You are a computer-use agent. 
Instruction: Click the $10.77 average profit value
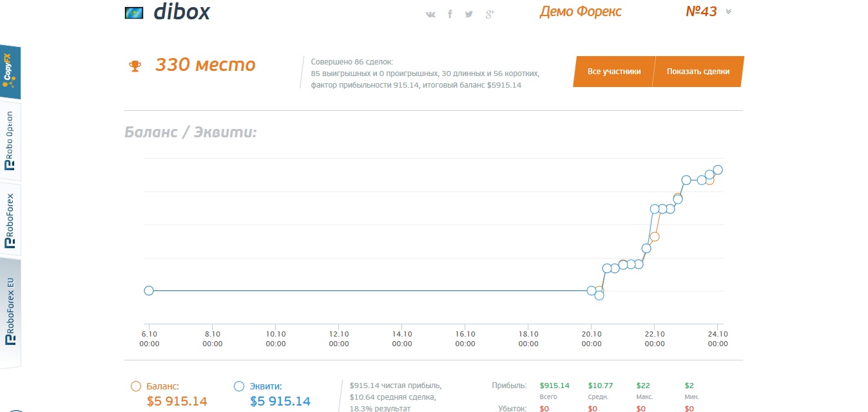[x=600, y=386]
